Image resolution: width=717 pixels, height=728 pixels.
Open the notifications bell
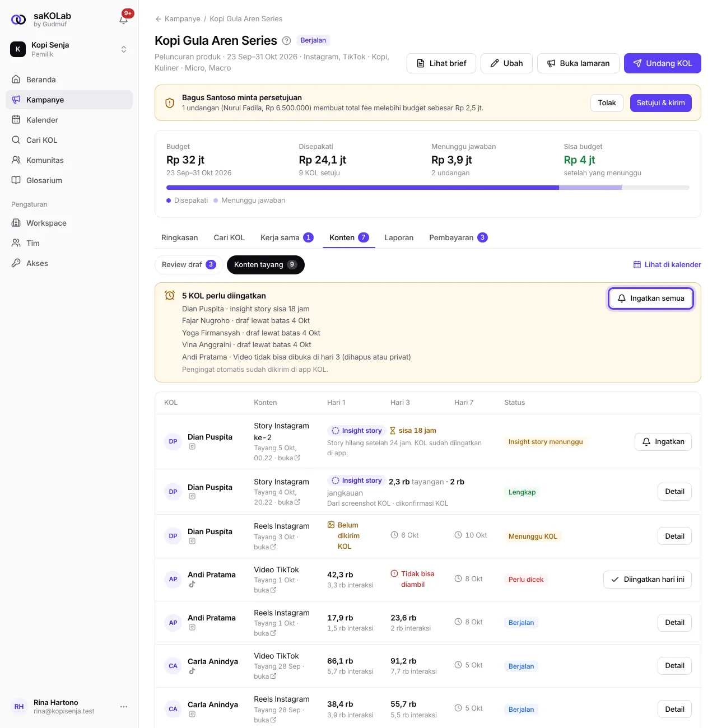[124, 20]
